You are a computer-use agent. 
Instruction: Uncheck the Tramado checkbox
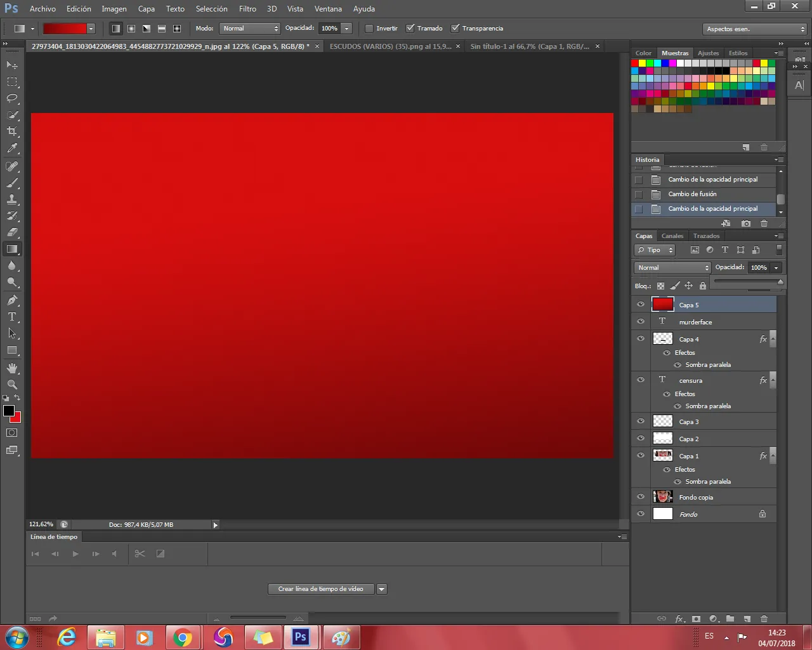(410, 29)
